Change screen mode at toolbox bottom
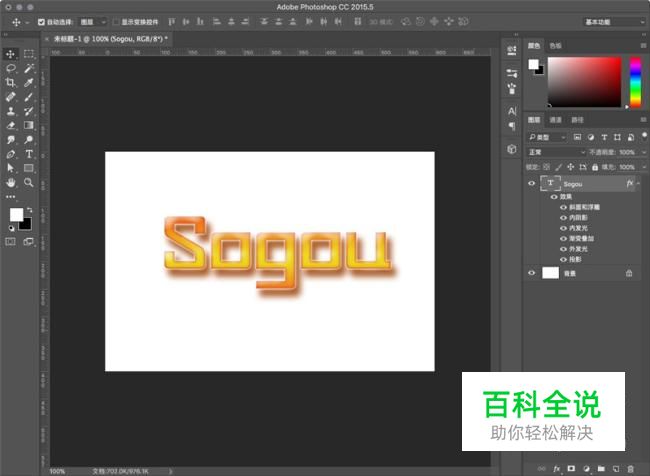This screenshot has height=476, width=650. pyautogui.click(x=29, y=242)
